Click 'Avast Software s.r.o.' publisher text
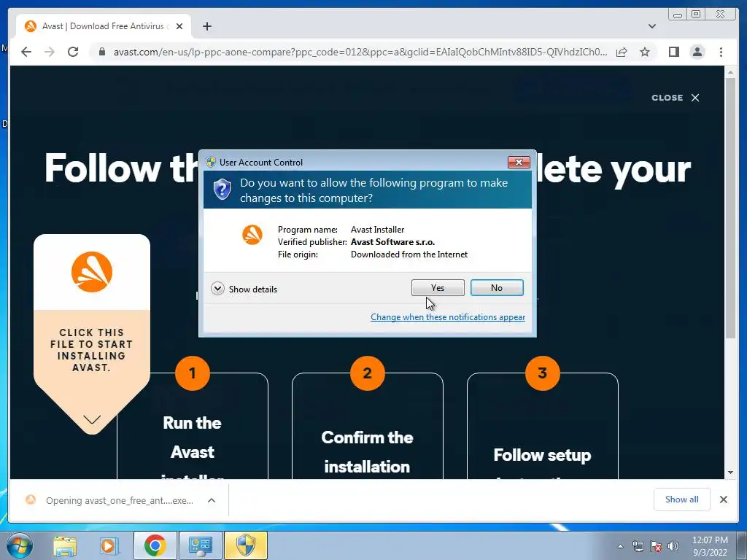Viewport: 747px width, 560px height. pos(392,242)
